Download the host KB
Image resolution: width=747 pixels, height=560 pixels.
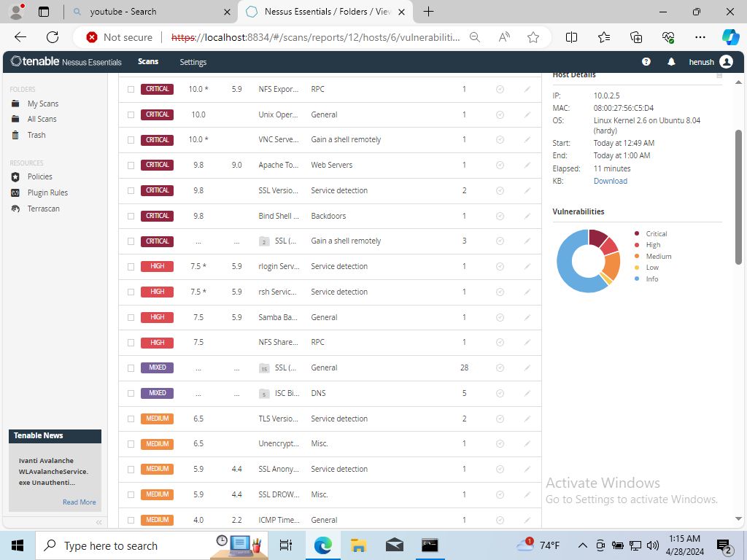tap(610, 181)
